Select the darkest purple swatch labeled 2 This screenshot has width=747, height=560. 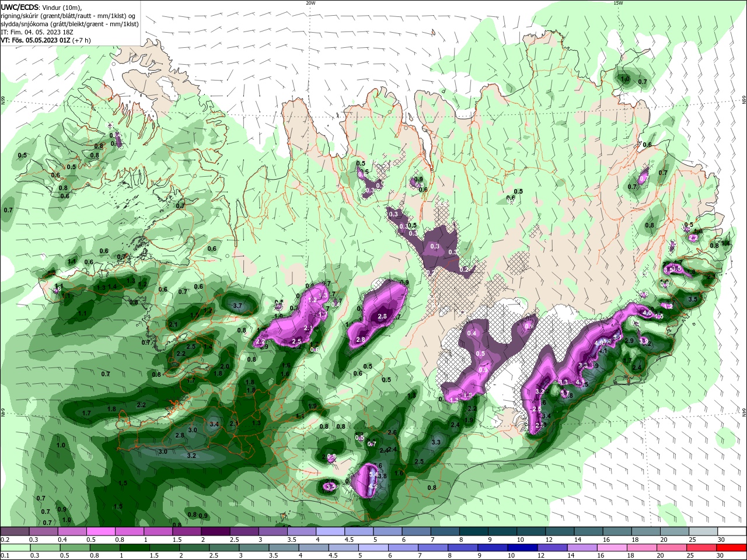(215, 531)
